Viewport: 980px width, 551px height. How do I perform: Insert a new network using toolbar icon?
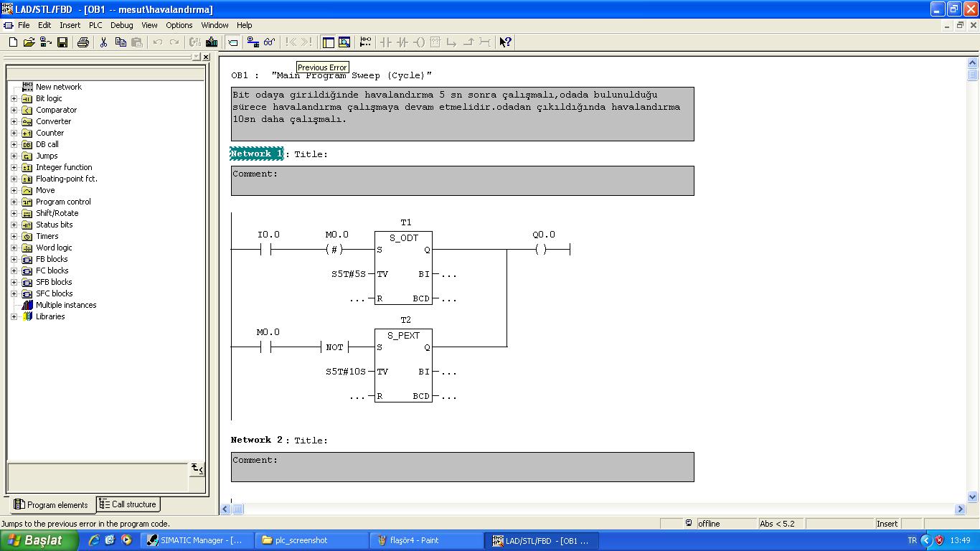tap(365, 42)
